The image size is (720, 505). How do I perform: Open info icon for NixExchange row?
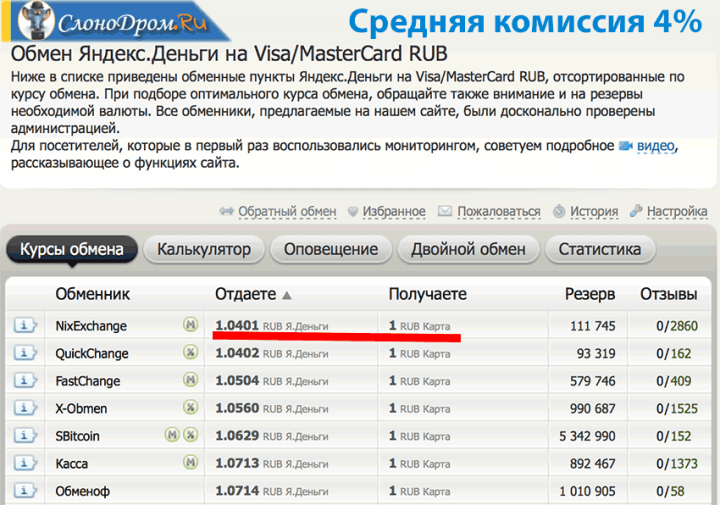[x=24, y=325]
